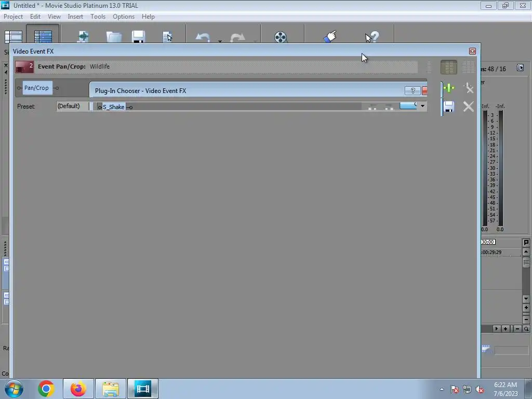The height and width of the screenshot is (399, 532).
Task: Click the Open Project folder icon
Action: click(x=114, y=37)
